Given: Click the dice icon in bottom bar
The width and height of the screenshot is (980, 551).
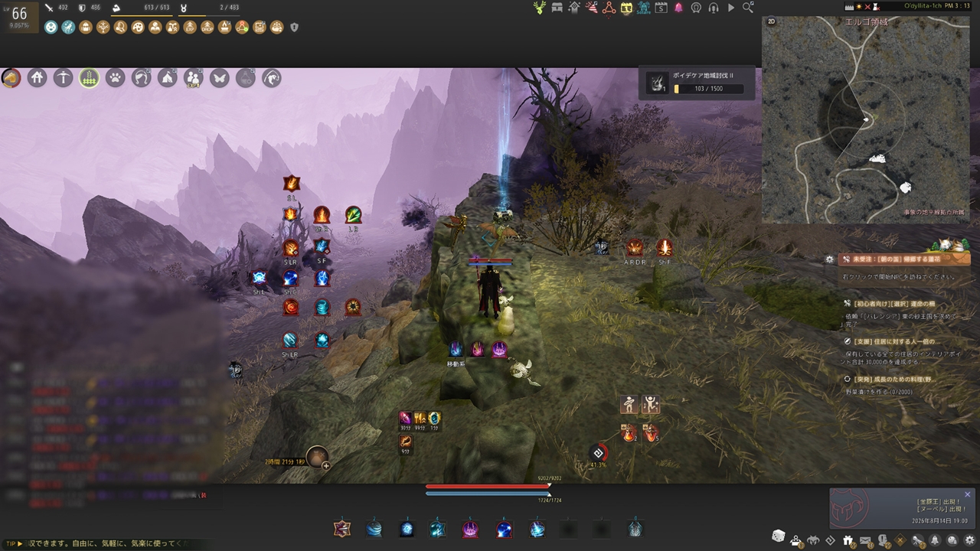Looking at the screenshot, I should tap(778, 536).
